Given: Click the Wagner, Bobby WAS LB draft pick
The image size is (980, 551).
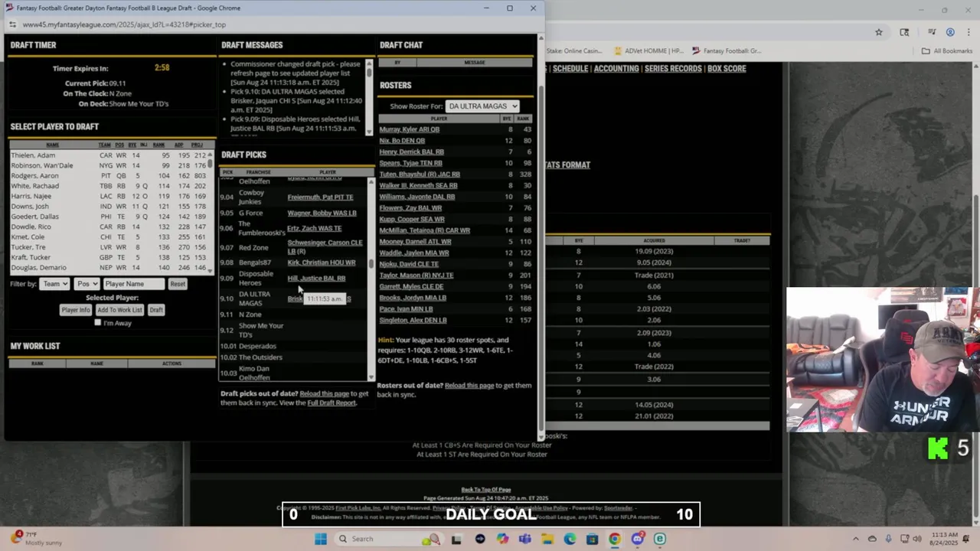Looking at the screenshot, I should click(322, 213).
